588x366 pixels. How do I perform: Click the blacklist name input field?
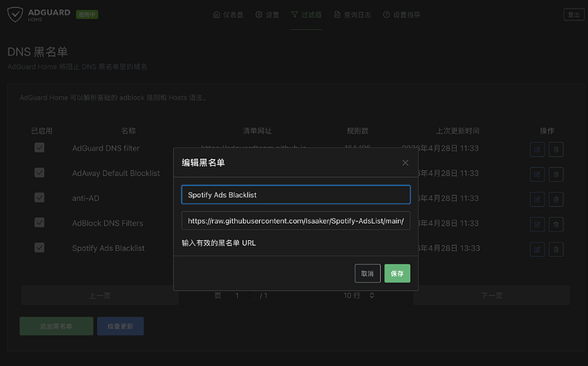click(296, 194)
